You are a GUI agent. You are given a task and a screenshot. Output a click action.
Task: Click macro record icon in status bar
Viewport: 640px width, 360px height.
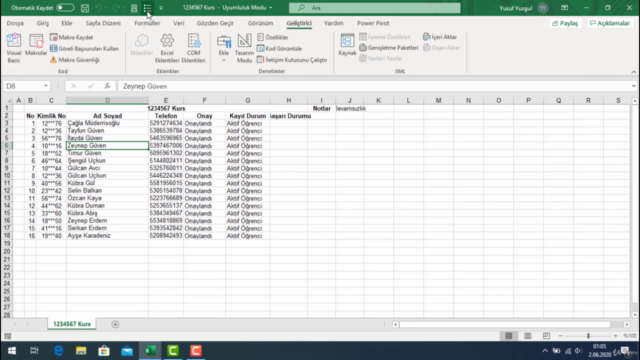click(7, 336)
